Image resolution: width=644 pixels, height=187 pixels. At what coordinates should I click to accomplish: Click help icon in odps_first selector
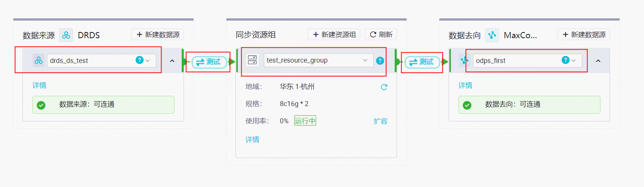point(565,60)
